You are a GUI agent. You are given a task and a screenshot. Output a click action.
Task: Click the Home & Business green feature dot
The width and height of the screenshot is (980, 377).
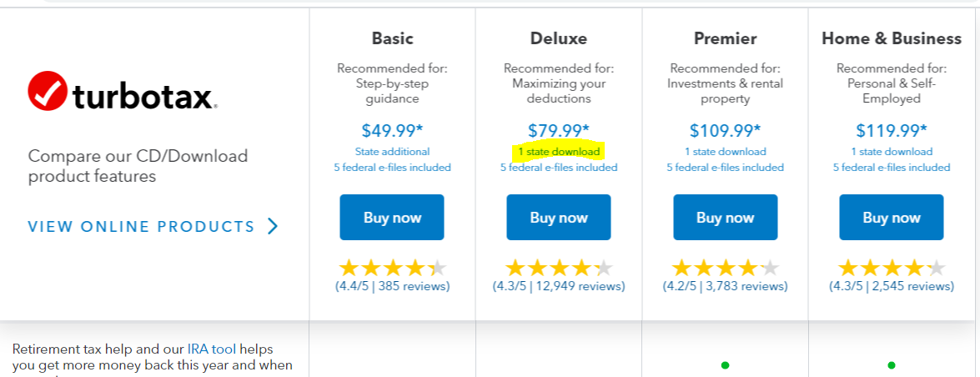coord(892,365)
